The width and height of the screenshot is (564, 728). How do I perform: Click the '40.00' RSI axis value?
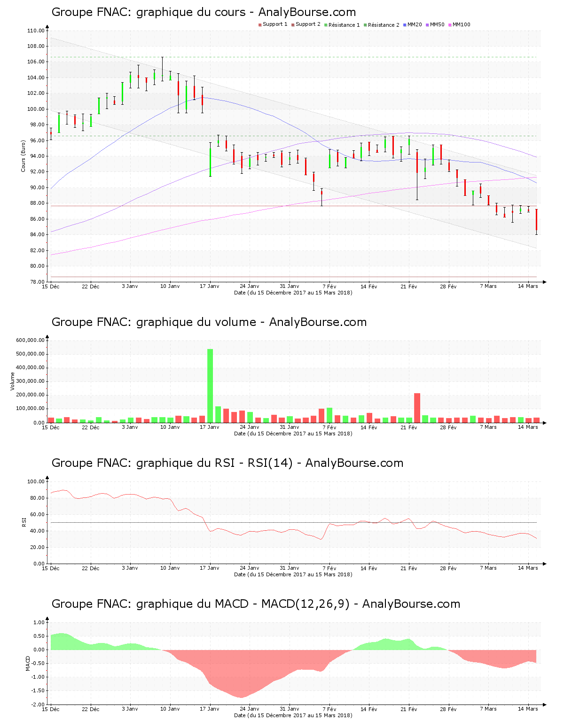click(x=37, y=531)
